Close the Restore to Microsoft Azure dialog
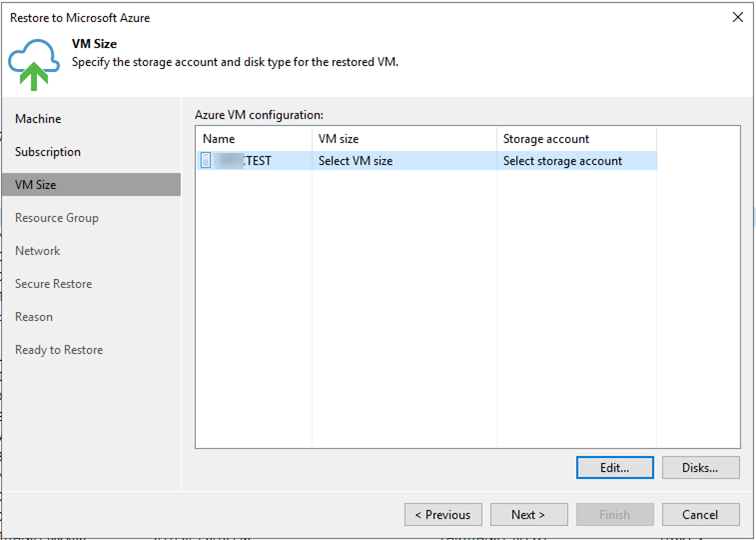The image size is (756, 540). point(738,17)
